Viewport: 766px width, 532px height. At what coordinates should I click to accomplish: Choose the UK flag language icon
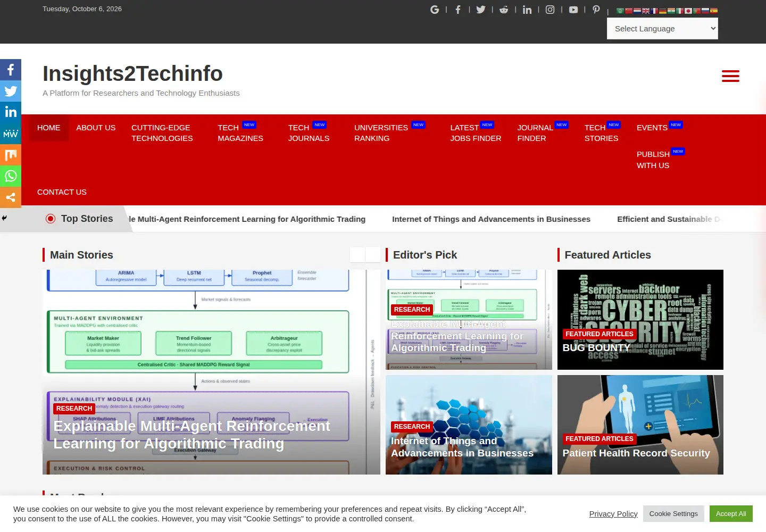(646, 11)
